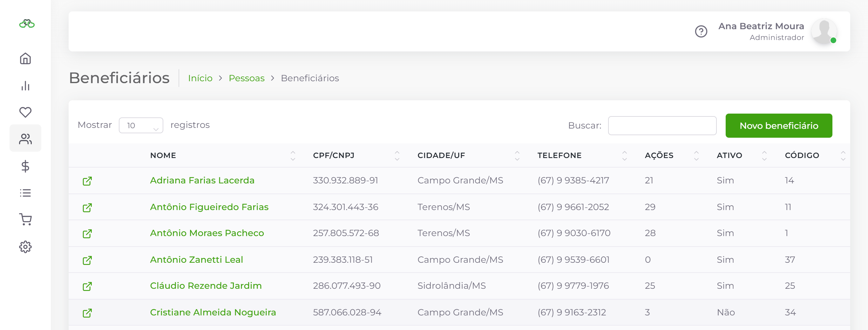
Task: Open the dollar sign finance icon
Action: pyautogui.click(x=25, y=166)
